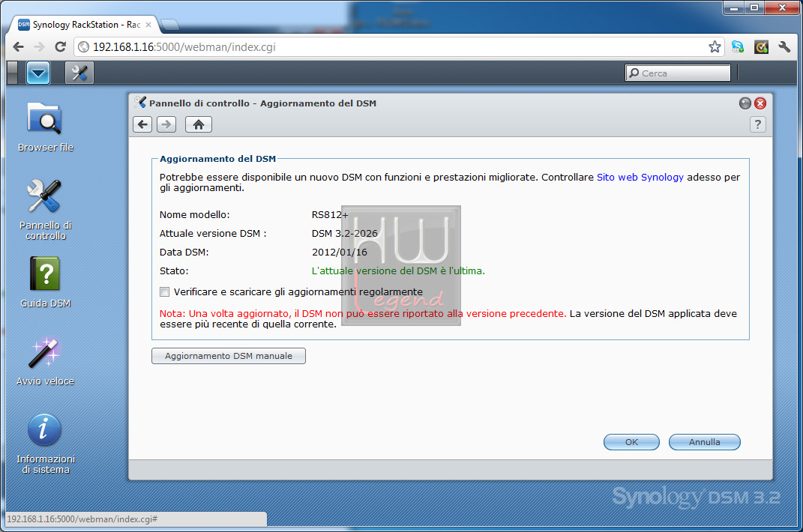Open Informazioni di sistema icon
This screenshot has height=532, width=803.
(45, 444)
